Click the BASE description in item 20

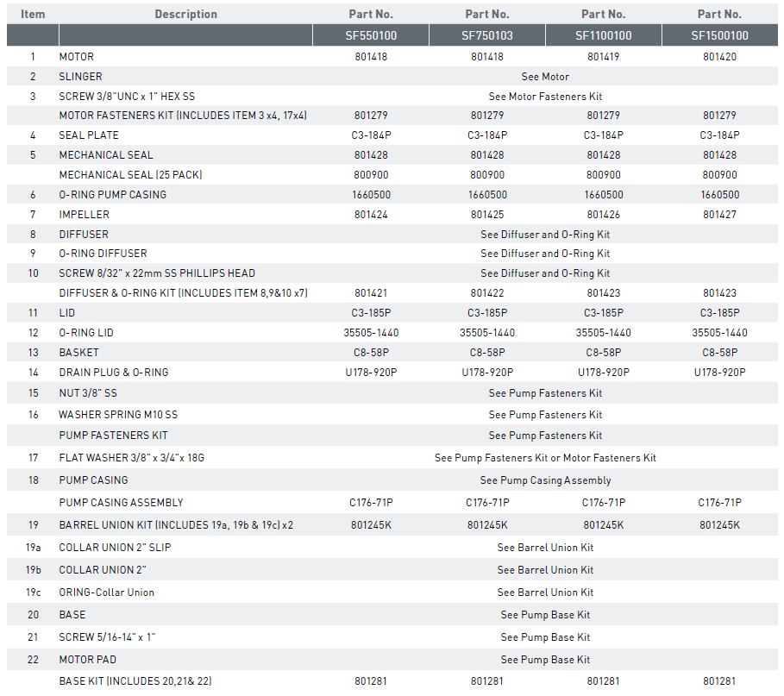click(72, 615)
